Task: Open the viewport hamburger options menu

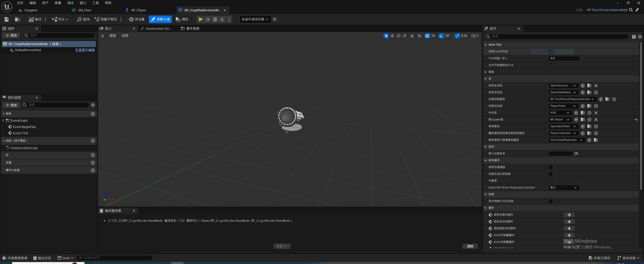Action: coord(102,36)
